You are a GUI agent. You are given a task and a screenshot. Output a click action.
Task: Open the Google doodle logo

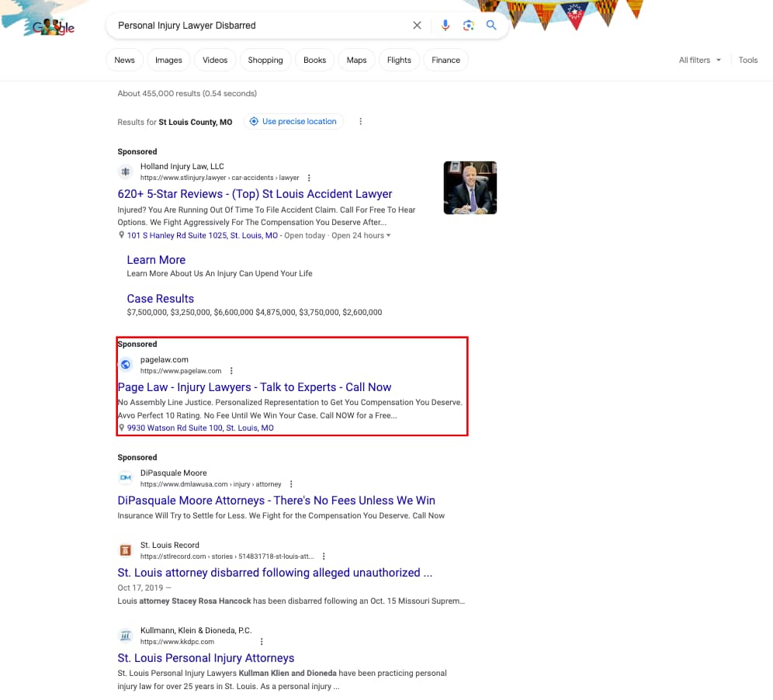click(x=53, y=26)
